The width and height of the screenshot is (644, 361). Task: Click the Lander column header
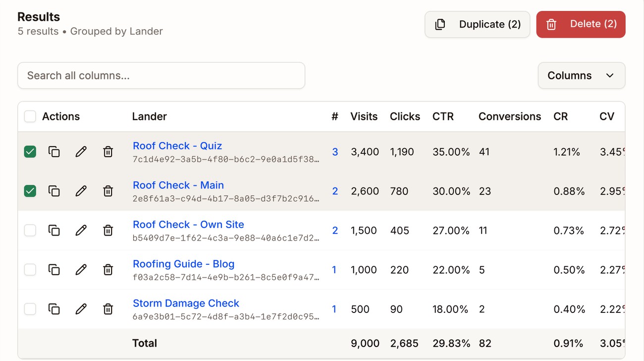149,117
